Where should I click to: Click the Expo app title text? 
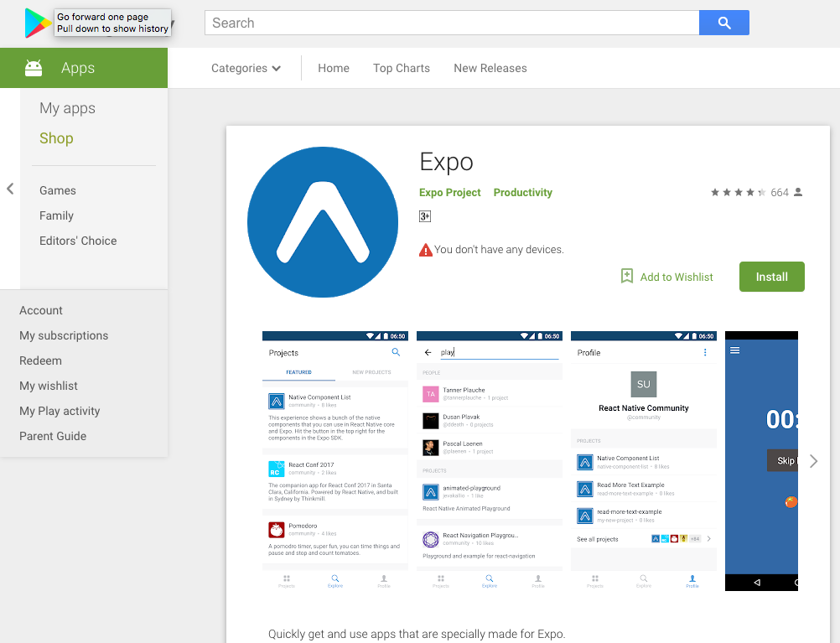click(x=446, y=163)
